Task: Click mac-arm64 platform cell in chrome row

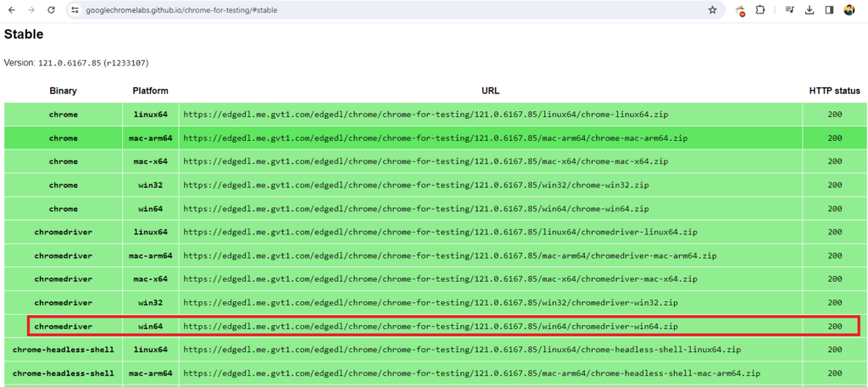Action: pyautogui.click(x=151, y=138)
